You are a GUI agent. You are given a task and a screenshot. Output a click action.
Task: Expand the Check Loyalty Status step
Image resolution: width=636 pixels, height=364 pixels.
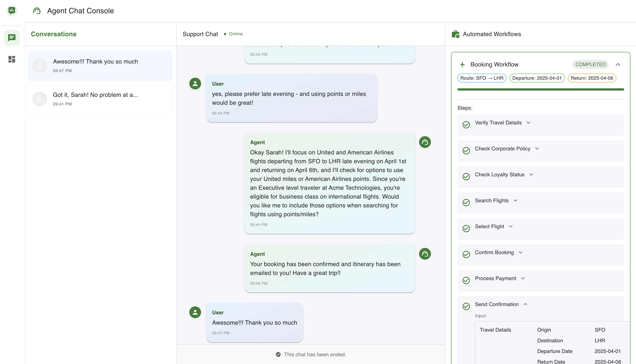click(x=531, y=174)
